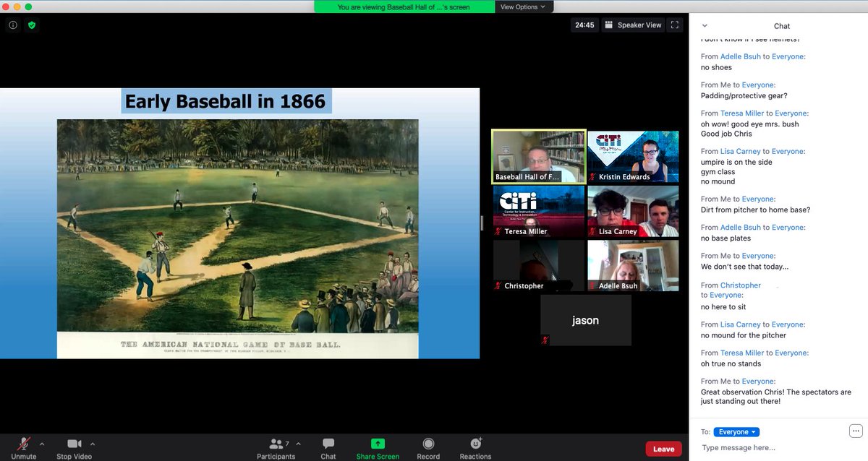Click chat message 'no base plates'

coord(726,238)
